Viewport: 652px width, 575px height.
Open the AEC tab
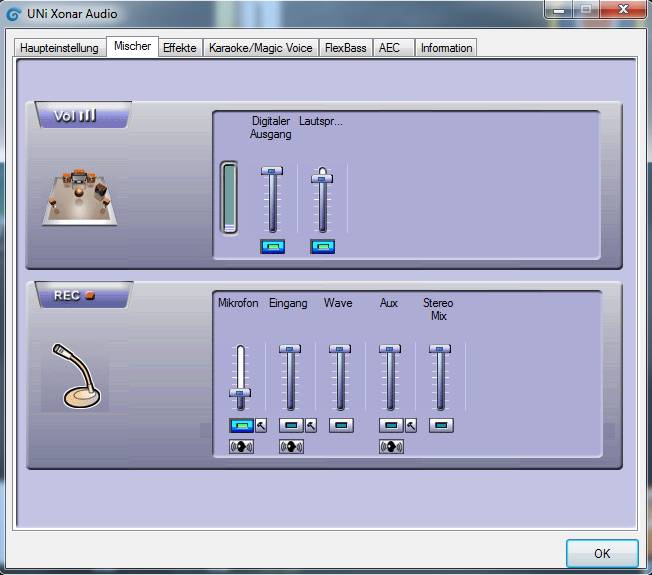point(394,48)
